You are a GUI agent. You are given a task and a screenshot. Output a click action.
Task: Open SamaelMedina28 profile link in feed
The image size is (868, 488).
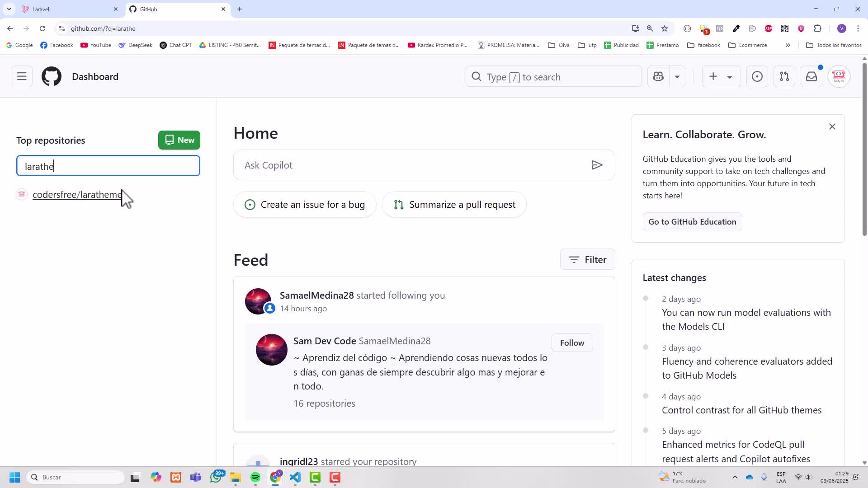(316, 295)
